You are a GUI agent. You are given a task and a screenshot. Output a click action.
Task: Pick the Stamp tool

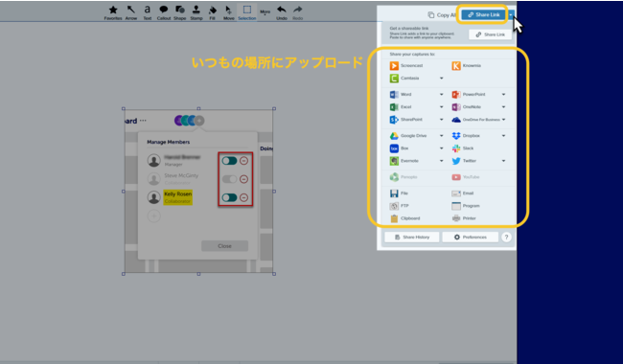tap(196, 12)
